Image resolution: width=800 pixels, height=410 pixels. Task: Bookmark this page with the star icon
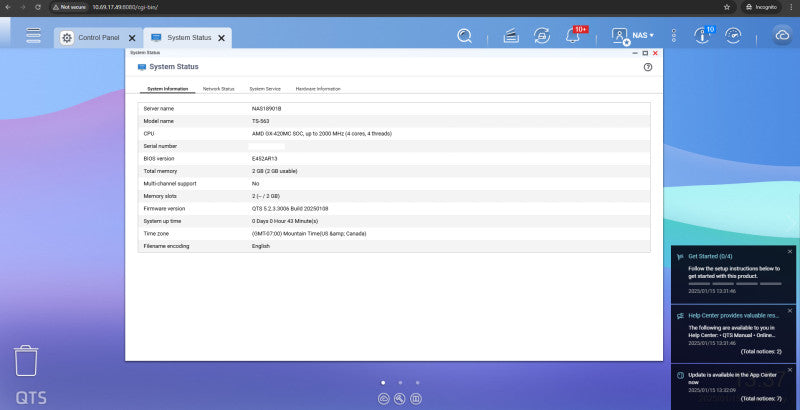click(x=727, y=7)
